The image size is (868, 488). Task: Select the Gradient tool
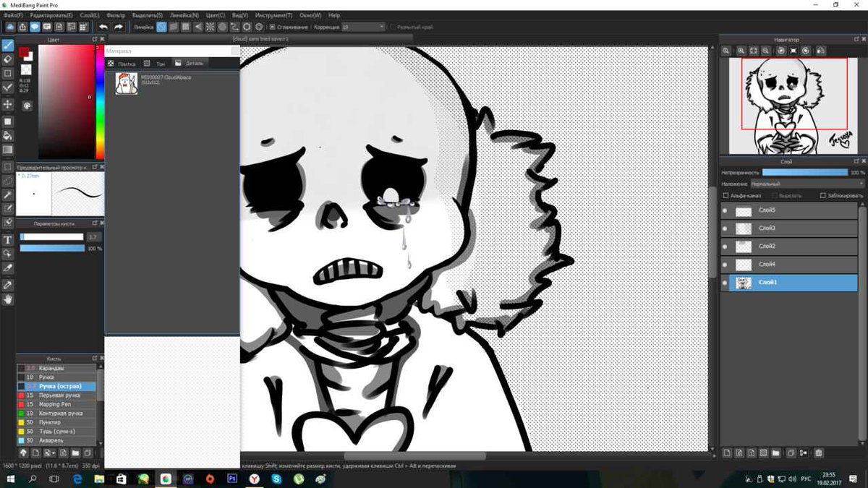tap(8, 150)
